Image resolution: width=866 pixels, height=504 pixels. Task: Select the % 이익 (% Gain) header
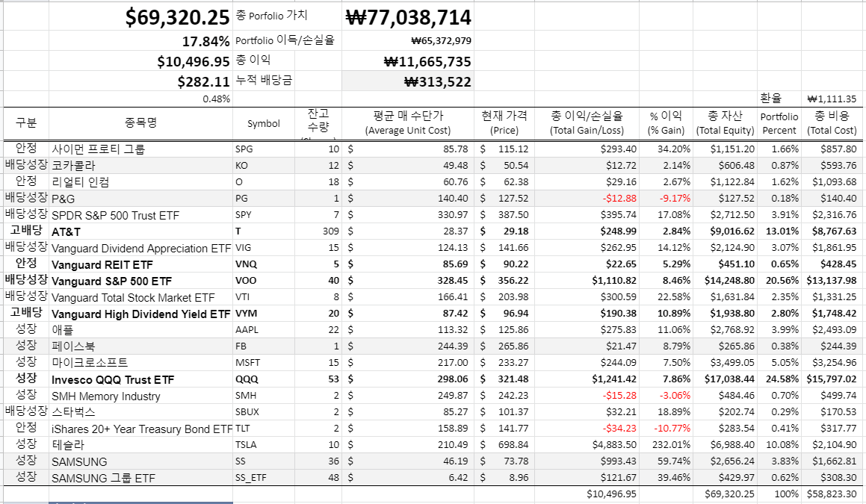[666, 123]
